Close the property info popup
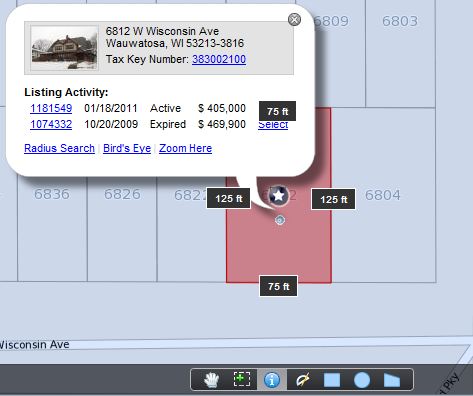The height and width of the screenshot is (396, 473). pyautogui.click(x=294, y=20)
